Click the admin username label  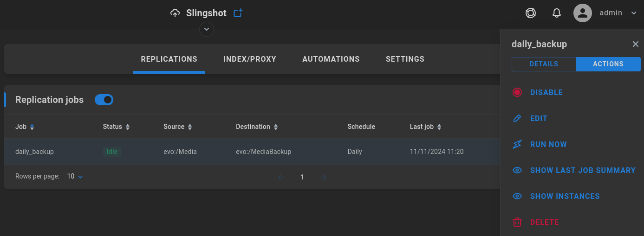(611, 13)
